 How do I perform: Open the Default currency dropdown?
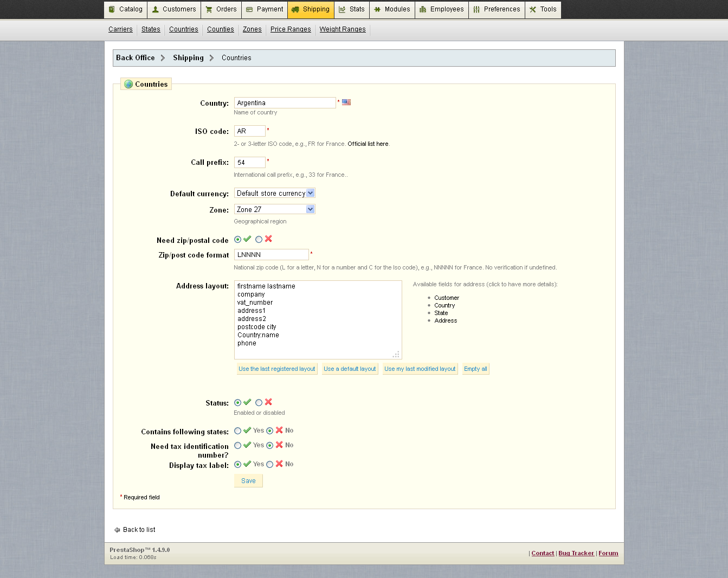tap(275, 193)
